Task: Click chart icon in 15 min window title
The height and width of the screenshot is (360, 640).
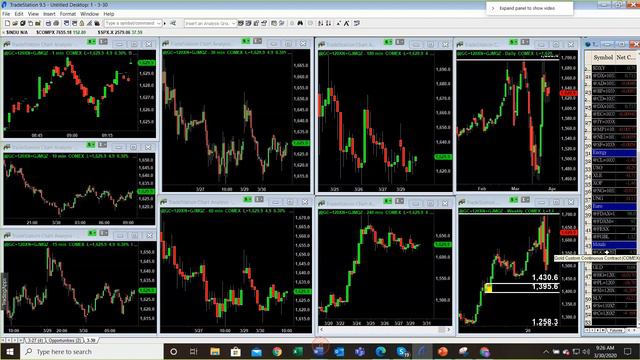Action: pyautogui.click(x=7, y=235)
